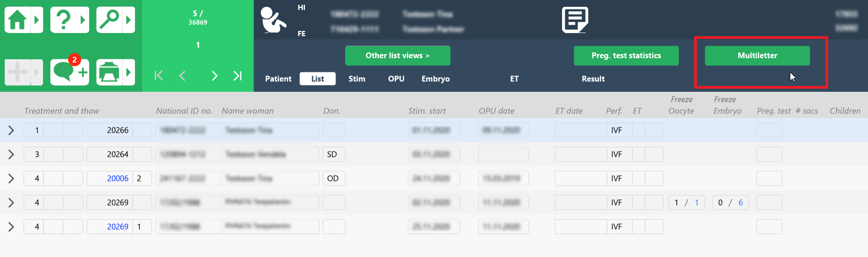Go to the first record
The width and height of the screenshot is (868, 257).
(x=158, y=76)
